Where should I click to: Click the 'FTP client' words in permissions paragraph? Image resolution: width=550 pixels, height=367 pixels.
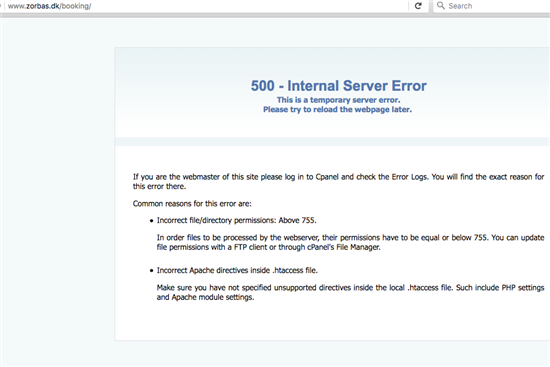250,247
